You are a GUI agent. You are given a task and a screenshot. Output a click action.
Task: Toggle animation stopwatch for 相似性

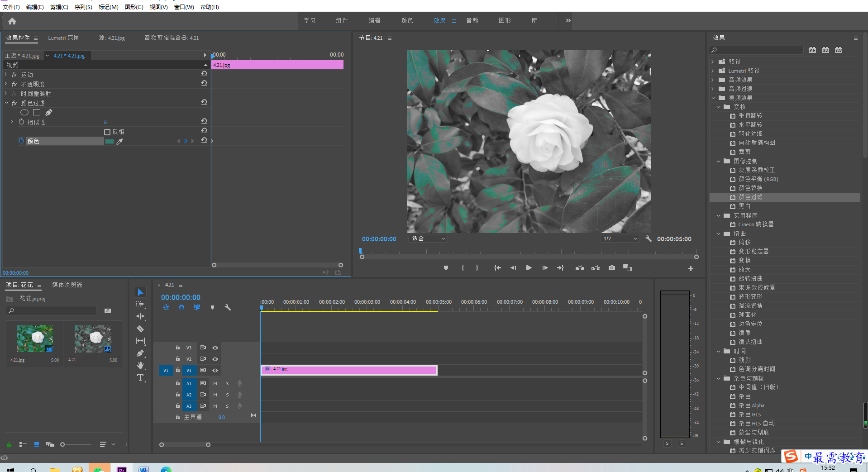click(21, 122)
